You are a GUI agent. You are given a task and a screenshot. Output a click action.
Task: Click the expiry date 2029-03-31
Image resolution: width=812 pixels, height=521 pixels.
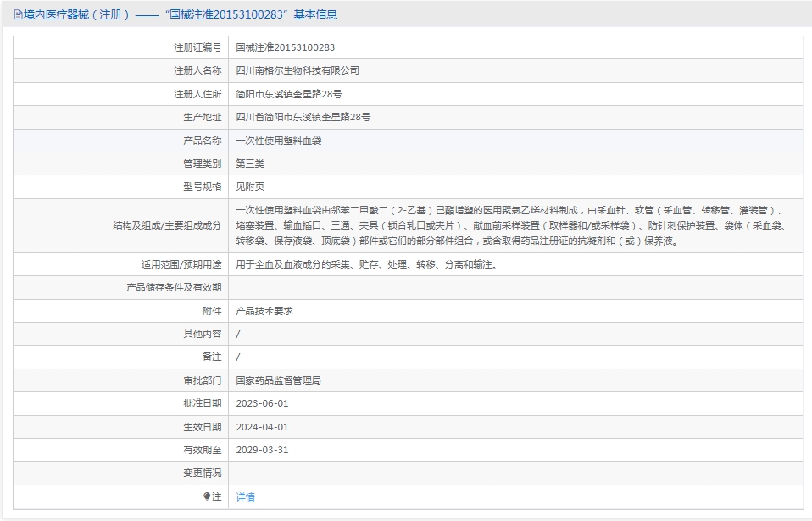point(262,450)
